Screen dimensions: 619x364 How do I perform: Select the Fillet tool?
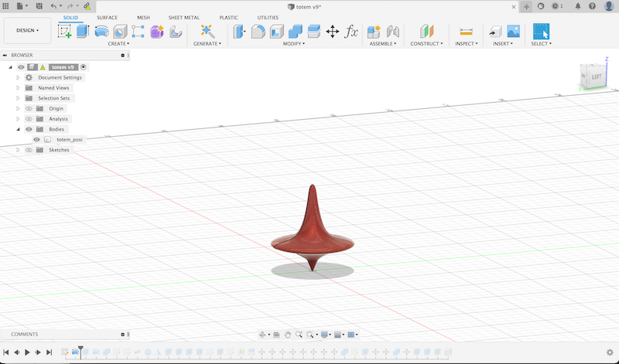click(258, 31)
